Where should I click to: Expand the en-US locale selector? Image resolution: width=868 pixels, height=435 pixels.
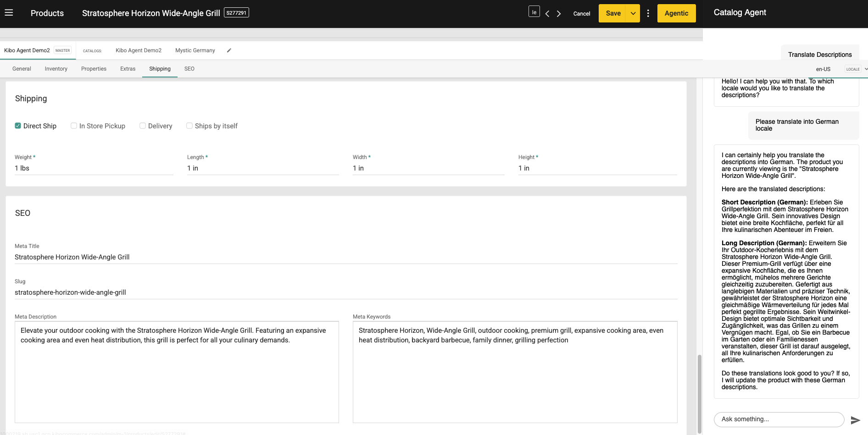823,69
